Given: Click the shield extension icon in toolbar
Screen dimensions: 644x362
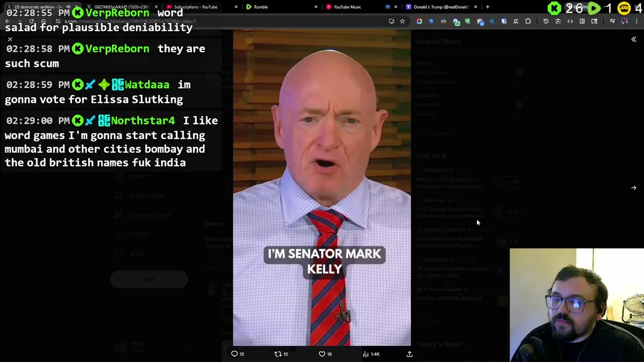Looking at the screenshot, I should [467, 21].
